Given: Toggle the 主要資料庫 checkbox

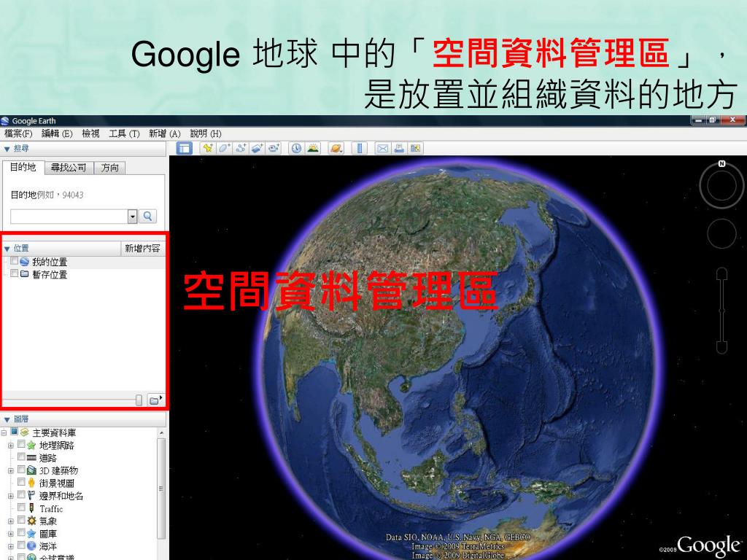Looking at the screenshot, I should tap(14, 432).
